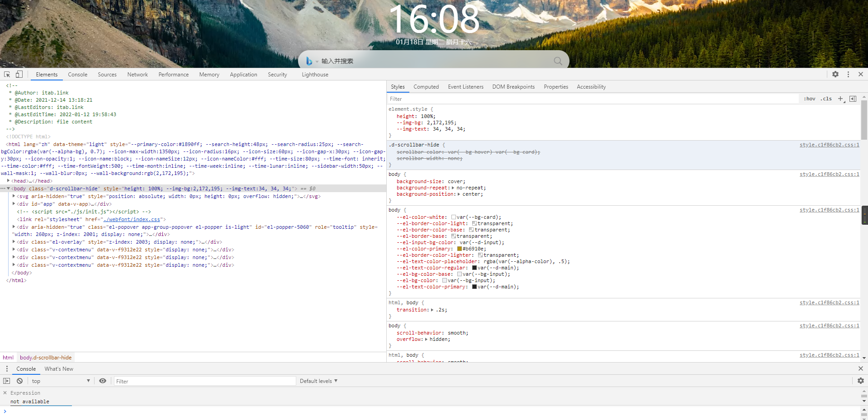
Task: Expand the transition shorthand property
Action: click(432, 310)
